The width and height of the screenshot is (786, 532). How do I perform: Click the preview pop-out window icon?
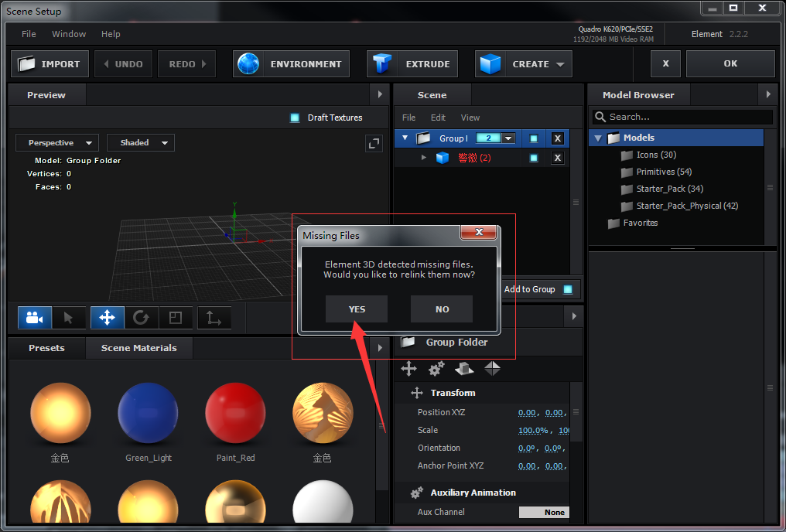pyautogui.click(x=374, y=144)
